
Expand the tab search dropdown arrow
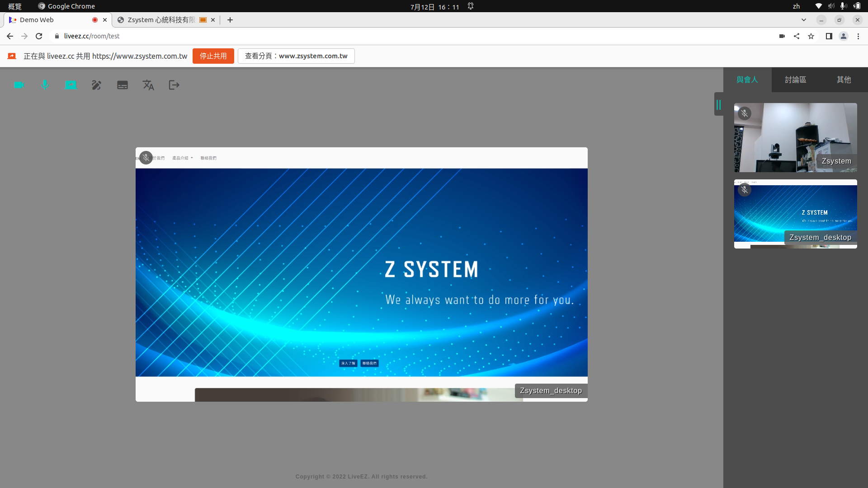click(x=803, y=20)
